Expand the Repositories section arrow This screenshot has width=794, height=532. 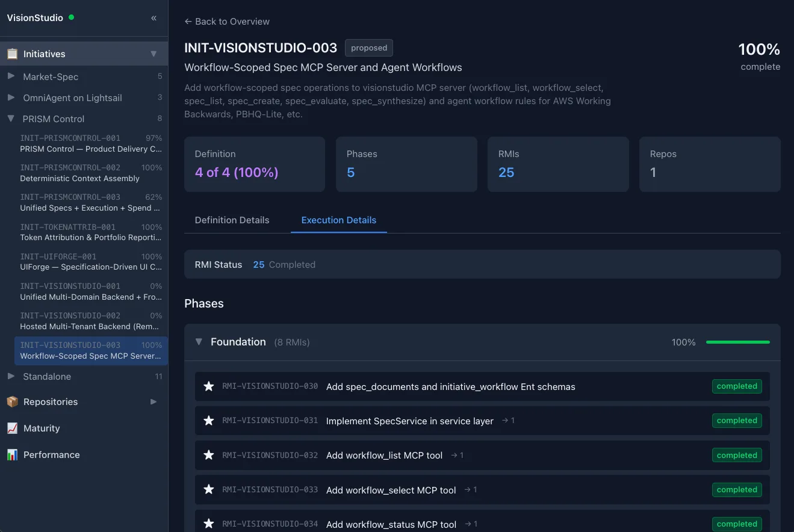click(x=154, y=401)
